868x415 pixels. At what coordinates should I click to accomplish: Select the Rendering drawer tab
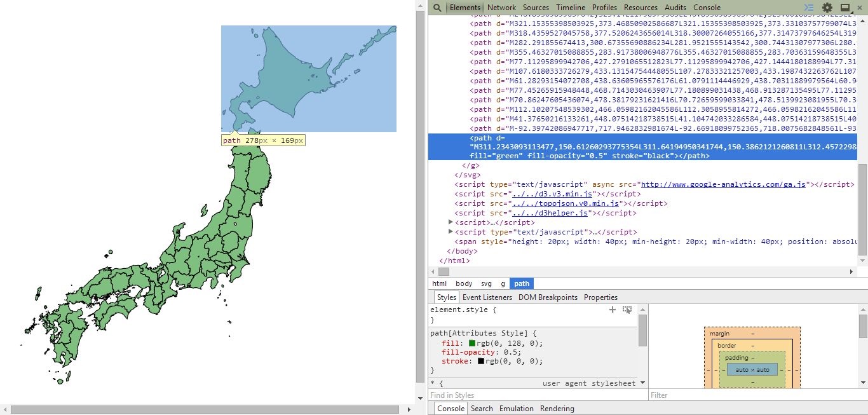557,409
